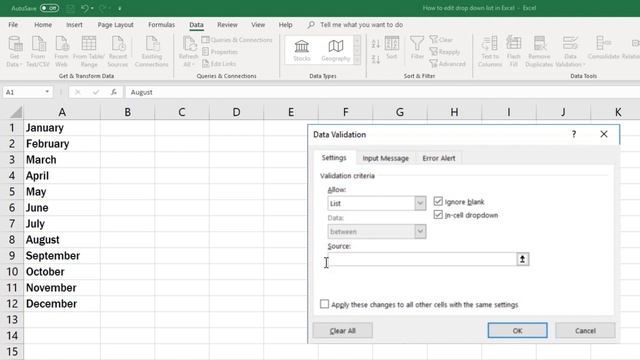Click the Cancel button
Image resolution: width=640 pixels, height=360 pixels.
585,331
